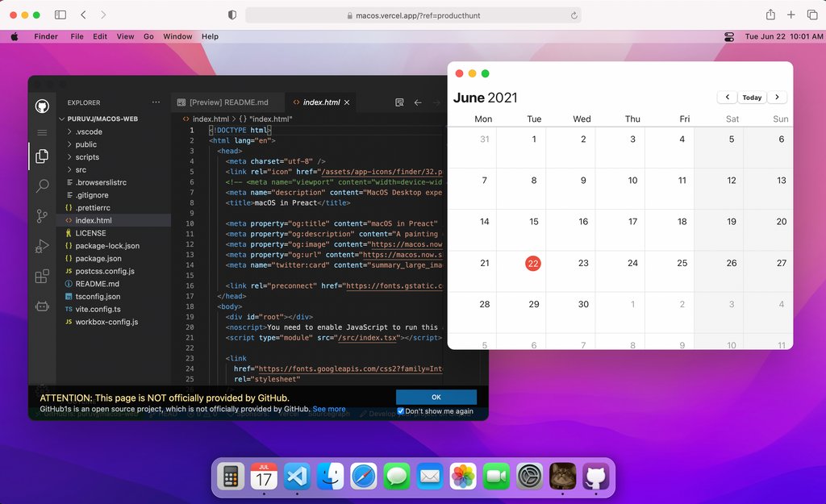Collapse the PURUVJ/MACOS-WEB root folder
The image size is (826, 504).
click(x=61, y=119)
